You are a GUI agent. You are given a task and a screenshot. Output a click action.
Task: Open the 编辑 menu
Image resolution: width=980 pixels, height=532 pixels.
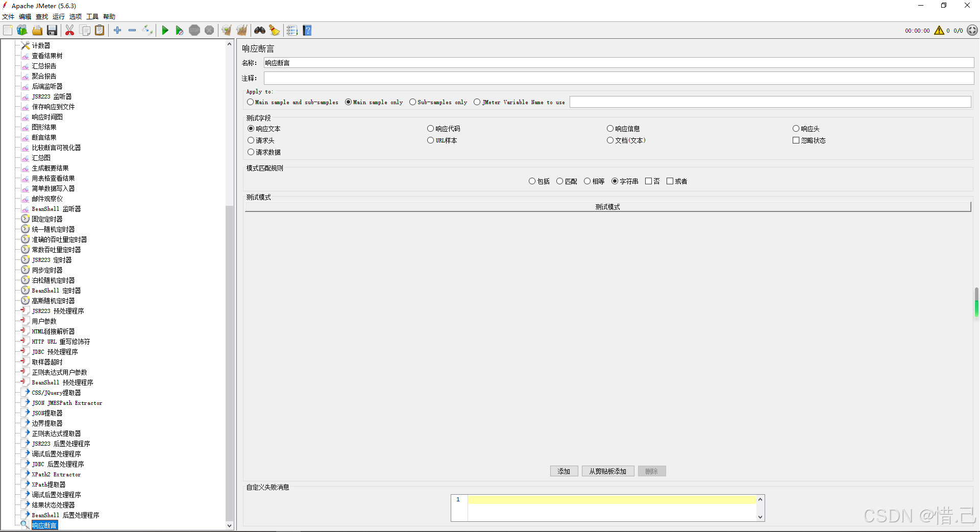tap(25, 16)
